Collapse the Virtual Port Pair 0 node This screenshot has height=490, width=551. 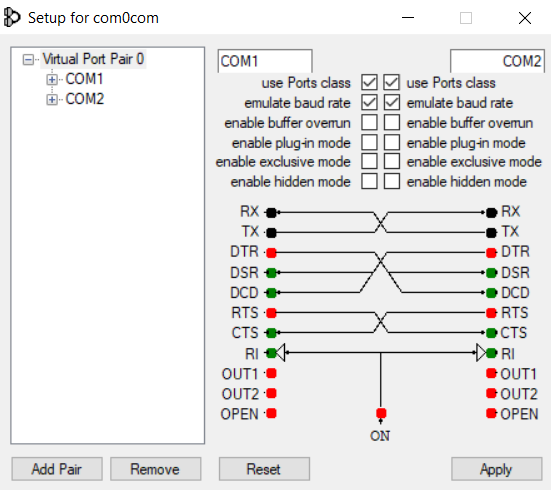coord(28,59)
